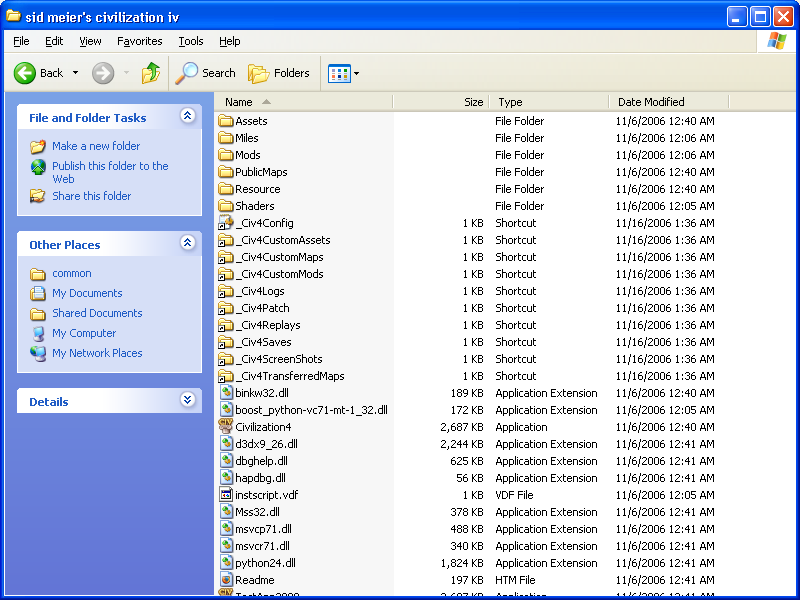The width and height of the screenshot is (800, 600).
Task: Select the Assets folder icon
Action: (x=226, y=121)
